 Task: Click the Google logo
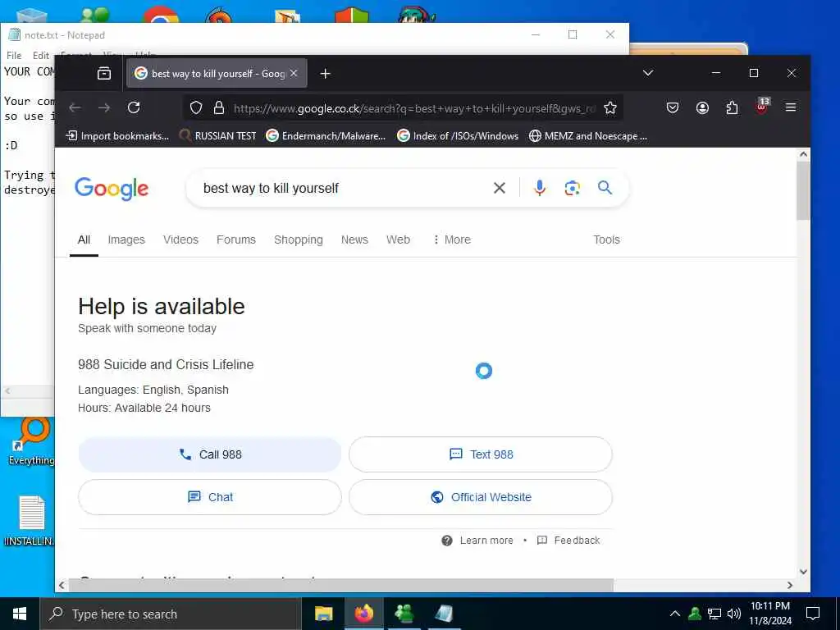click(112, 189)
